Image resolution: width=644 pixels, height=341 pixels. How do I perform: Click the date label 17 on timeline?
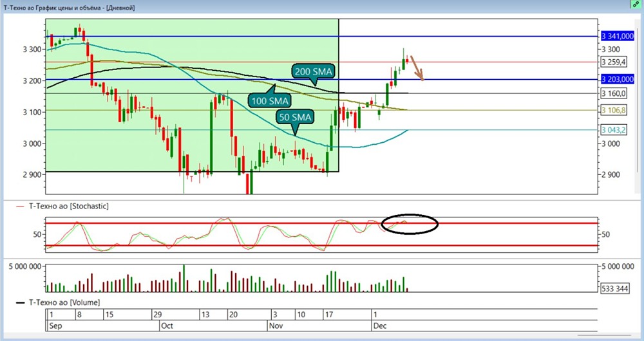[329, 315]
